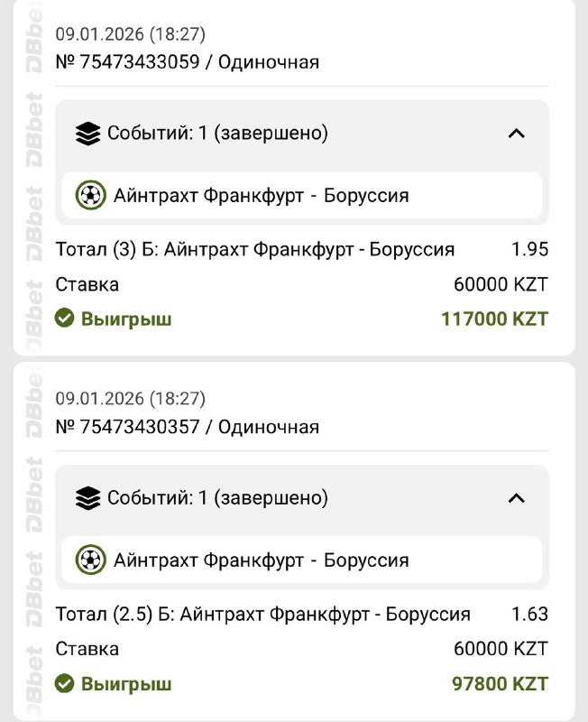This screenshot has width=588, height=722.
Task: Collapse events of bet 75473433059 using the chevron
Action: pyautogui.click(x=516, y=134)
